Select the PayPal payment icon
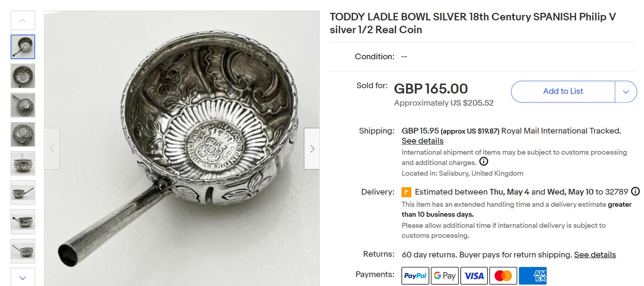The width and height of the screenshot is (644, 286). (415, 275)
